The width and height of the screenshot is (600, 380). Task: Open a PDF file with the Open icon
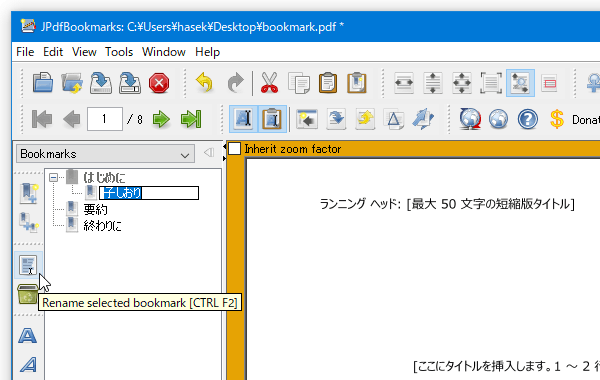42,83
